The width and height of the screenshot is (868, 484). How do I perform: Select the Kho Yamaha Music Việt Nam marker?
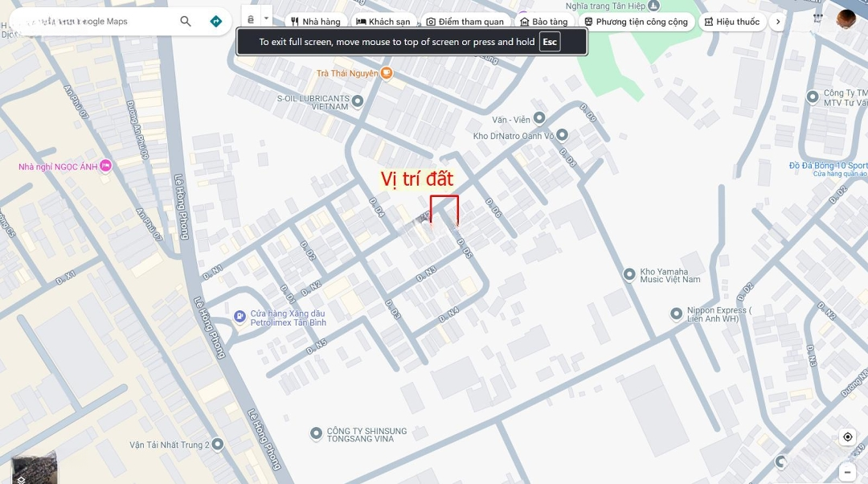pos(628,274)
